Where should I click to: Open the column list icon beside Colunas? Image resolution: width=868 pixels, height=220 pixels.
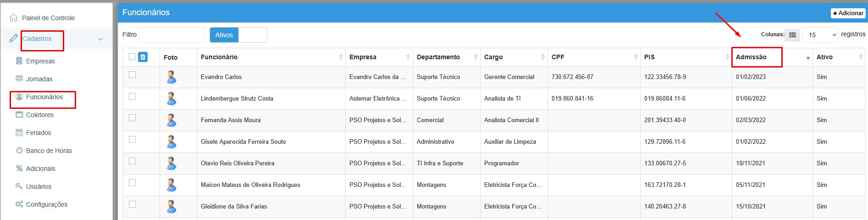(x=792, y=35)
